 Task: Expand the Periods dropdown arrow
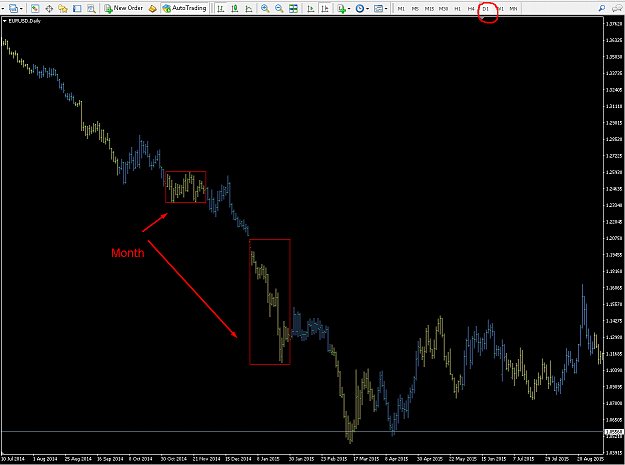[x=367, y=9]
